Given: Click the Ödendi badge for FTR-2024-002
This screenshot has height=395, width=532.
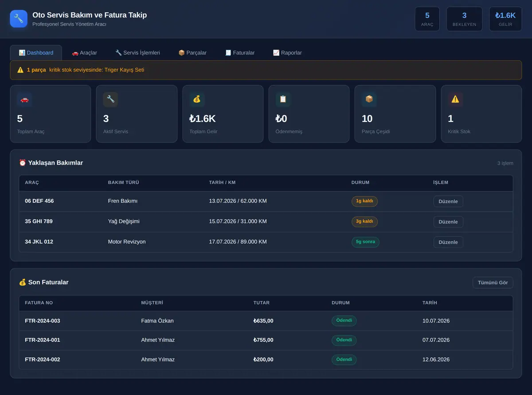Looking at the screenshot, I should pos(344,360).
